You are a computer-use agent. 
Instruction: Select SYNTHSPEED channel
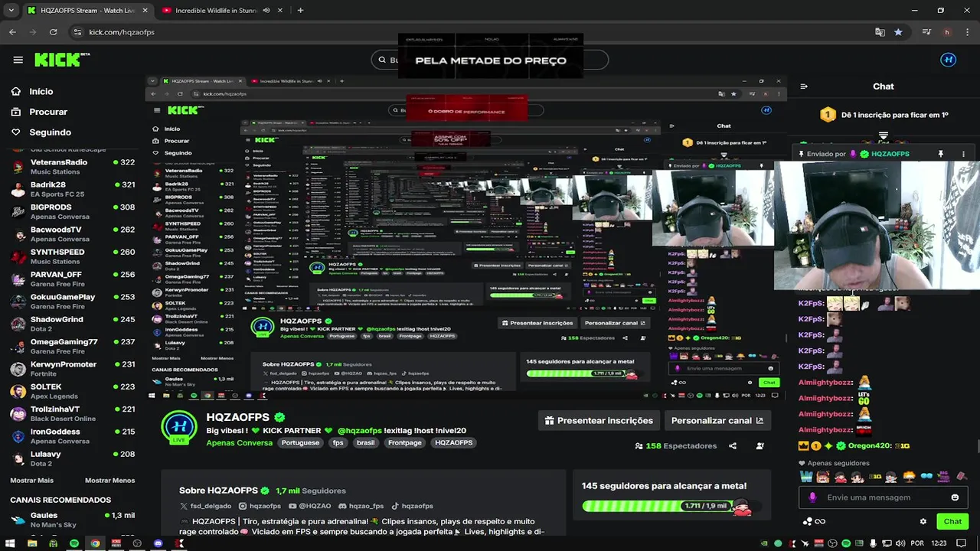coord(73,256)
